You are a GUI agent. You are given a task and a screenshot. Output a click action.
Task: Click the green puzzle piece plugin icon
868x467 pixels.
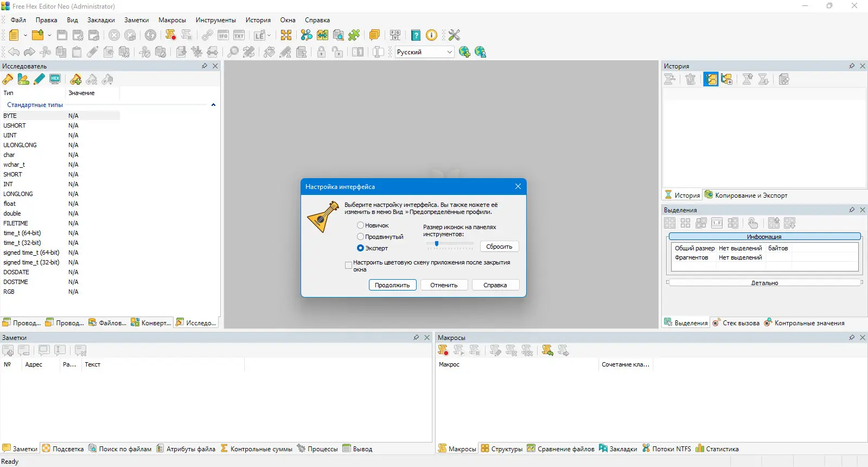[x=354, y=35]
